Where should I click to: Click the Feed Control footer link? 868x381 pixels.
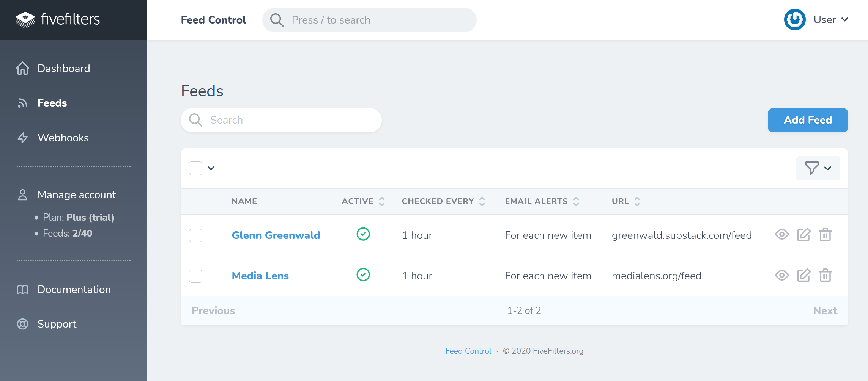(x=468, y=351)
